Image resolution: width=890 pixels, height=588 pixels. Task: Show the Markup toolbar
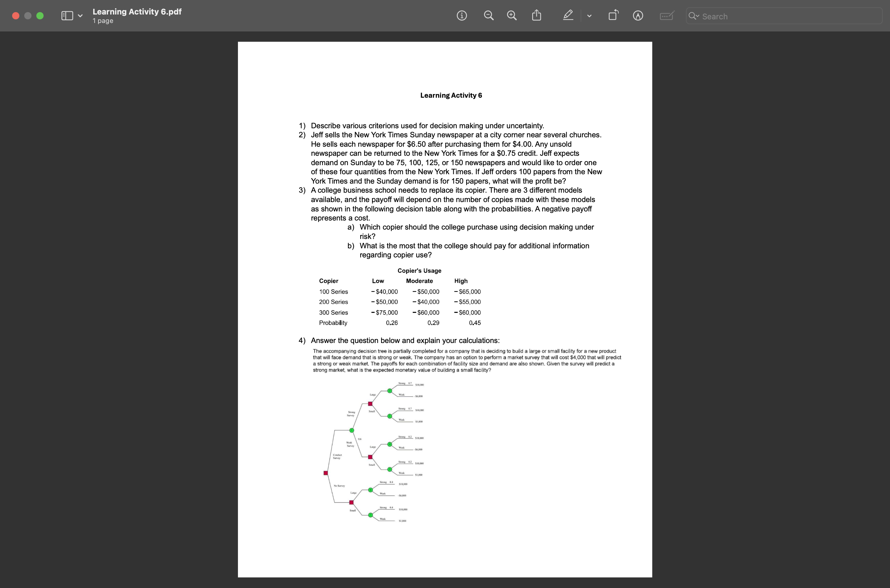(638, 15)
